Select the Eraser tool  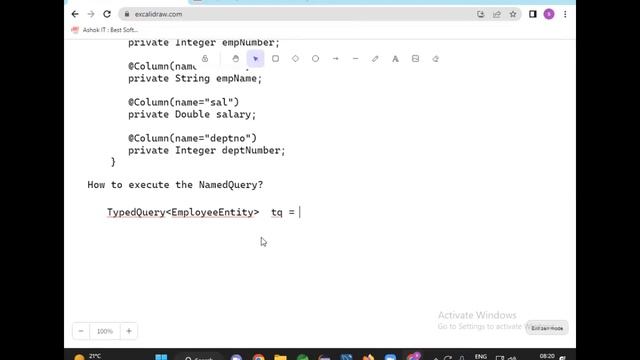(436, 59)
